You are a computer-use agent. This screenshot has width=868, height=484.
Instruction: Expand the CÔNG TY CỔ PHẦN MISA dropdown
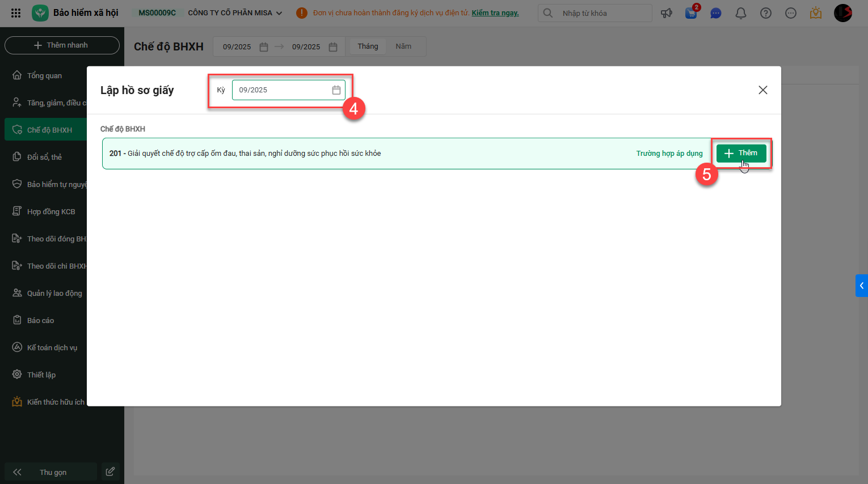(235, 12)
